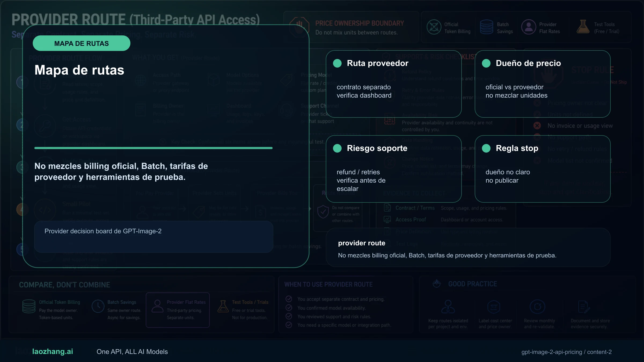The height and width of the screenshot is (362, 644).
Task: Click the Test Tools / Trials flask icon
Action: [x=223, y=306]
